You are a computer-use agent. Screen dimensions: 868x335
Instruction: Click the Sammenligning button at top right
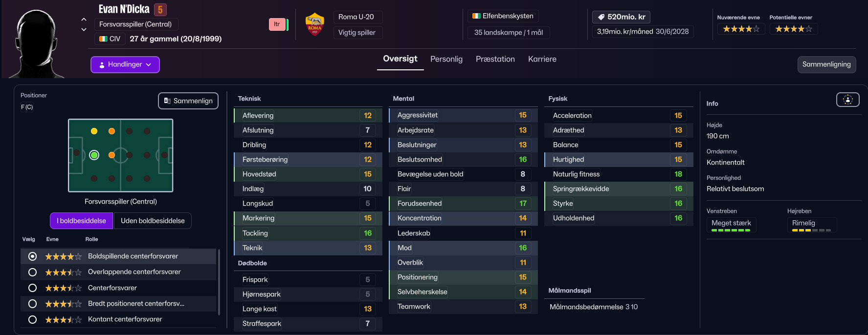click(826, 64)
